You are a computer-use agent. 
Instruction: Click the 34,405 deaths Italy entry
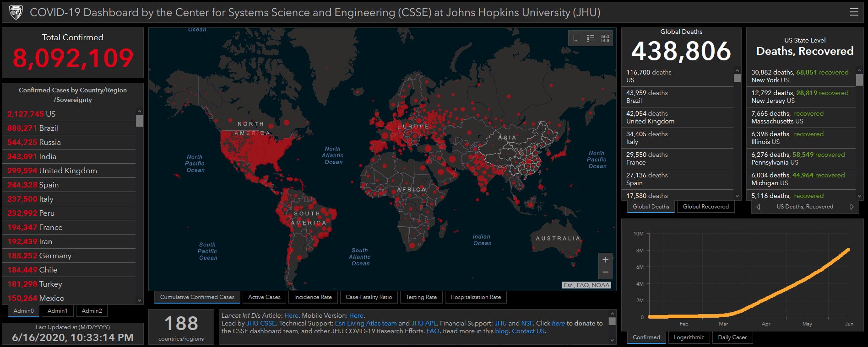(x=678, y=138)
